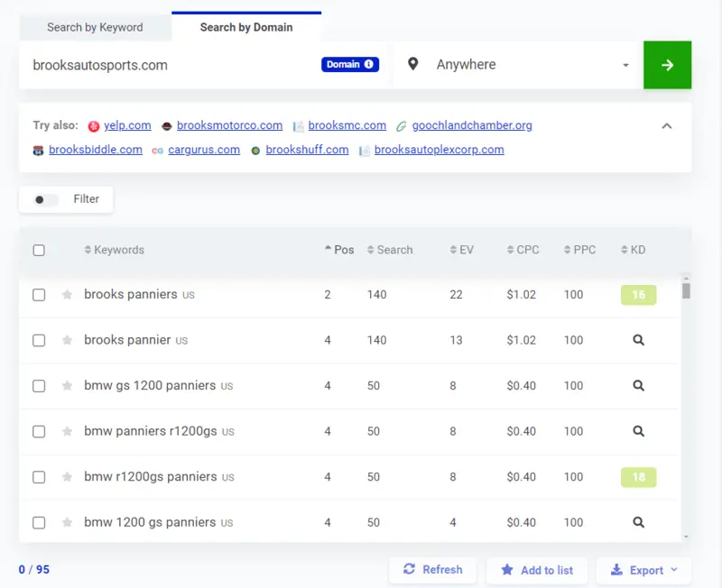This screenshot has width=722, height=588.
Task: Sort table by CPC column
Action: (x=523, y=250)
